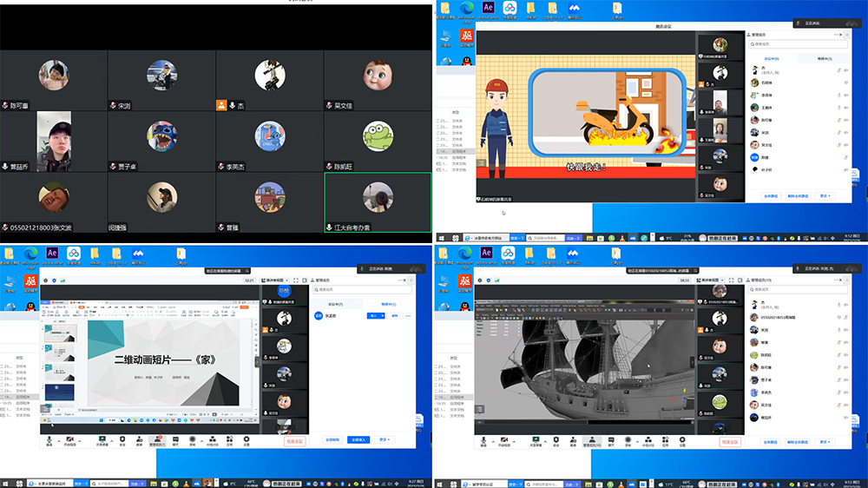Expand camera options arrow in PPT-slide meeting
The image size is (868, 488).
click(x=80, y=441)
